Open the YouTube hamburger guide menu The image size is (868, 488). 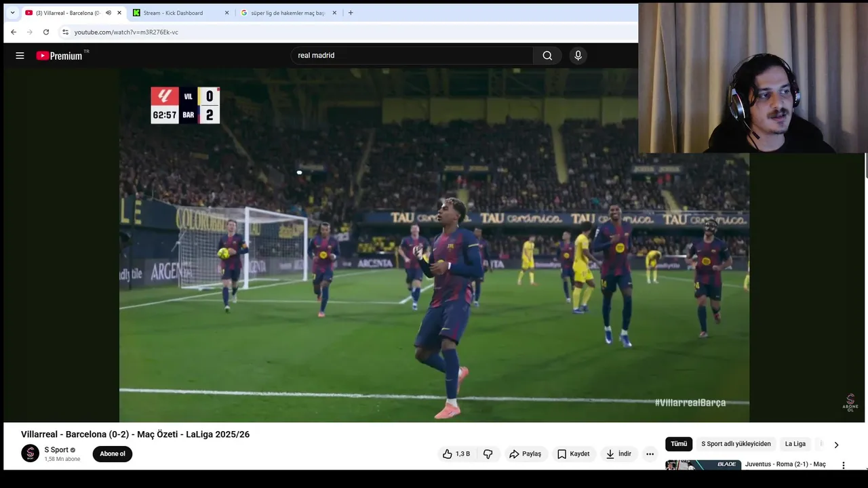[x=20, y=56]
